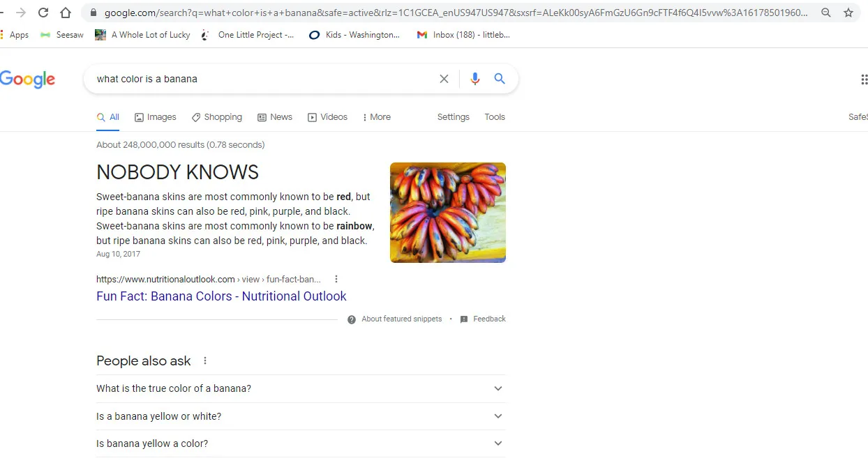Click the Feedback link
Screen dimensions: 868x463
[489, 319]
